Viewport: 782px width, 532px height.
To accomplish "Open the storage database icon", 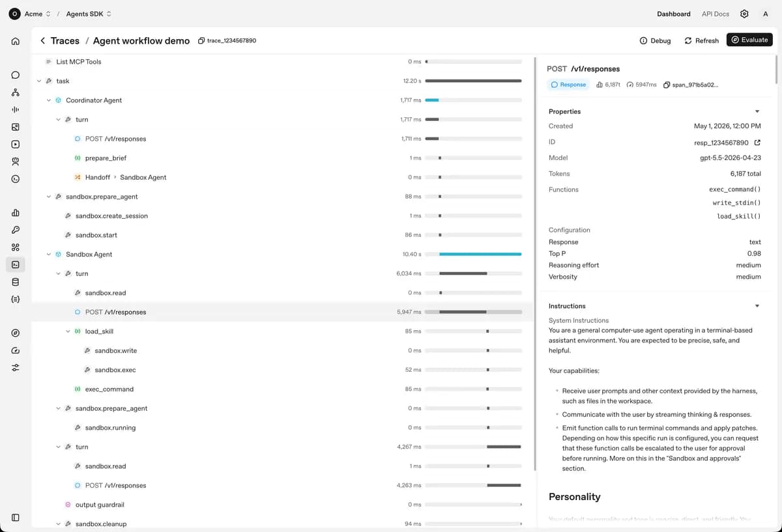I will click(16, 282).
